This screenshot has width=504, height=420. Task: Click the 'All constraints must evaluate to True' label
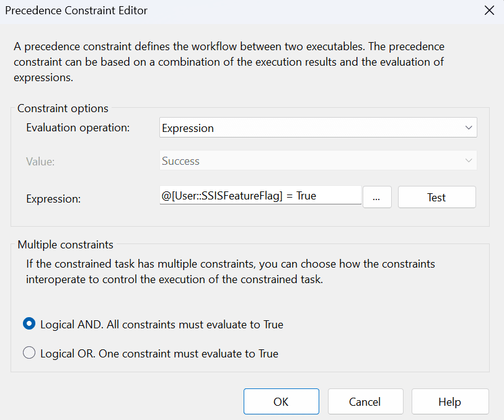click(x=195, y=325)
